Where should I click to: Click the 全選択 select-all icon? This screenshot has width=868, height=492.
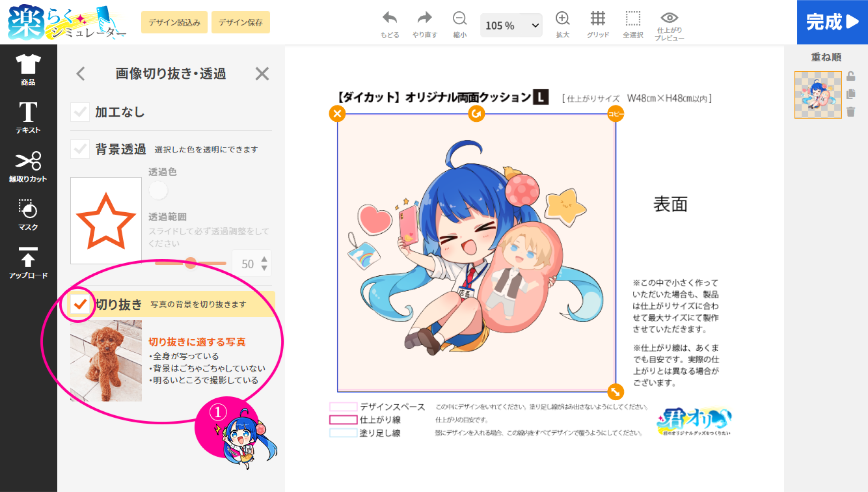coord(633,19)
